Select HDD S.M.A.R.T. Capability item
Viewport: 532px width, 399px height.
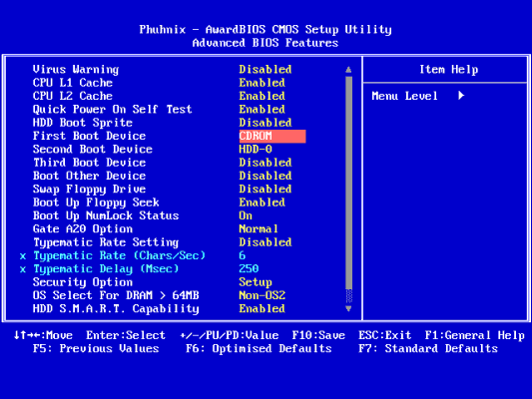[x=116, y=309]
